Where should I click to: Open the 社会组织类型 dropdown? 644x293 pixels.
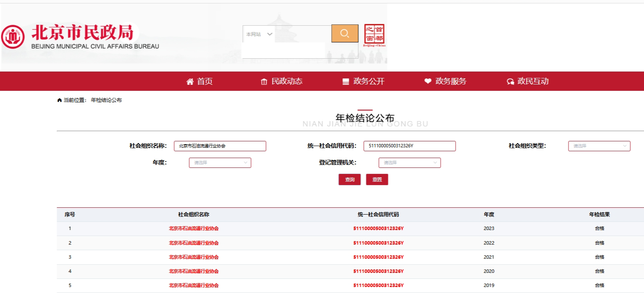point(599,146)
